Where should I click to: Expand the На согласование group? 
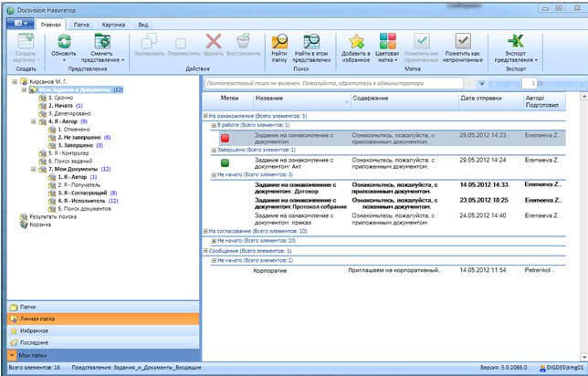(204, 231)
